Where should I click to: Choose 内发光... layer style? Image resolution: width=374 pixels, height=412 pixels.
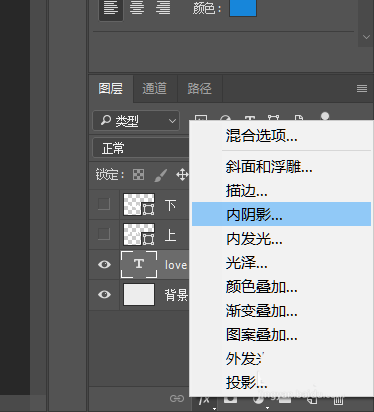click(x=281, y=239)
